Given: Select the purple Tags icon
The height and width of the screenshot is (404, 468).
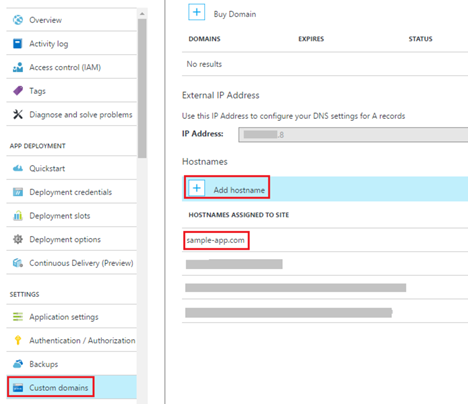Looking at the screenshot, I should [18, 91].
